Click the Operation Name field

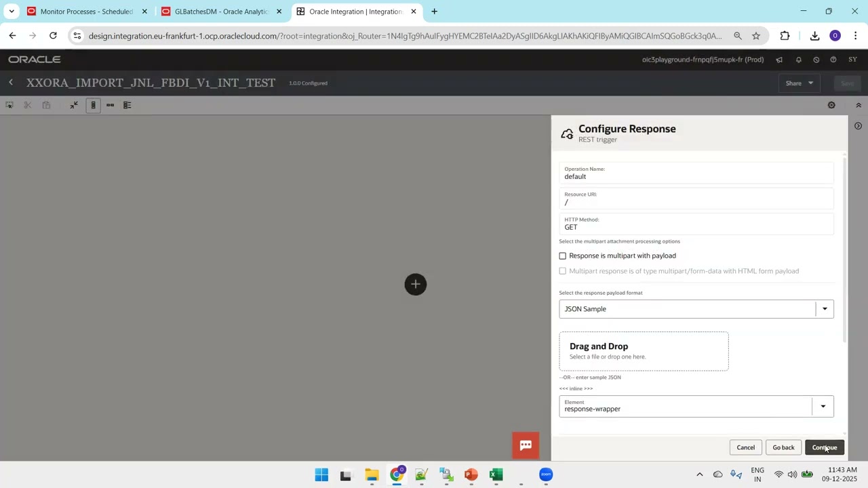696,174
